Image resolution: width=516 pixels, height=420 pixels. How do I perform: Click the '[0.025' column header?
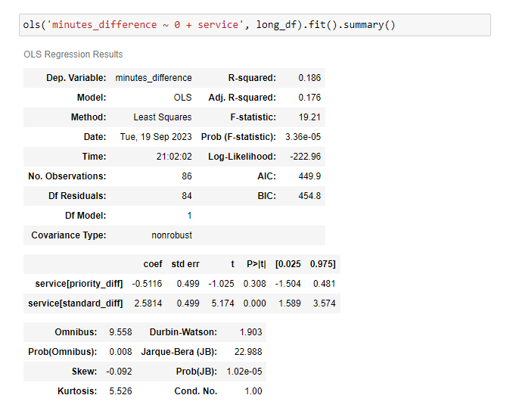(x=288, y=264)
